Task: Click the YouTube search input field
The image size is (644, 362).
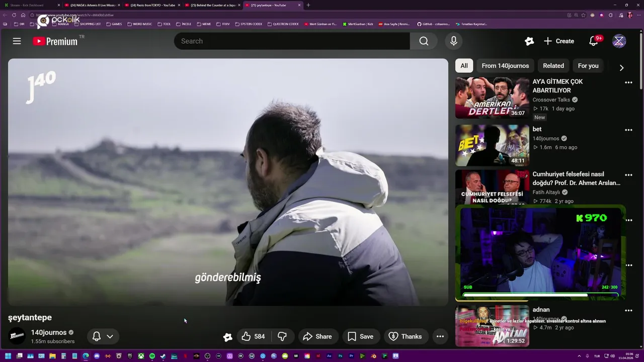Action: (x=292, y=41)
